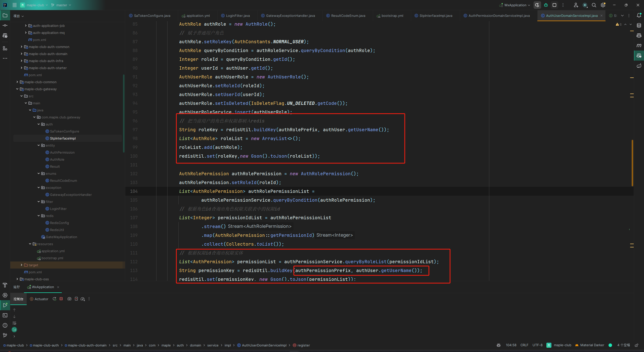The width and height of the screenshot is (644, 352).
Task: Open the Maven tool window
Action: [639, 46]
